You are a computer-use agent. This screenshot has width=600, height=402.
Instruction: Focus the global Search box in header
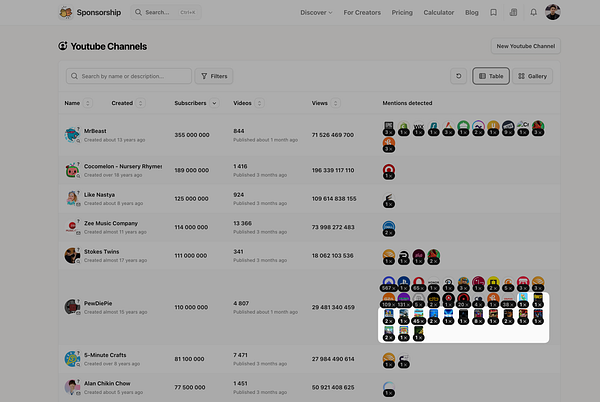(x=165, y=12)
